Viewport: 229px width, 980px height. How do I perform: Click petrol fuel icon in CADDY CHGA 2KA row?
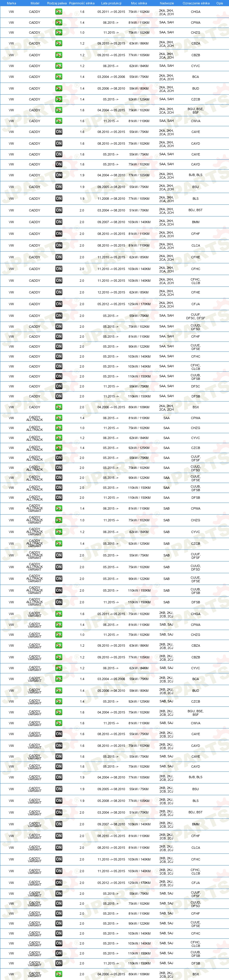coord(59,12)
